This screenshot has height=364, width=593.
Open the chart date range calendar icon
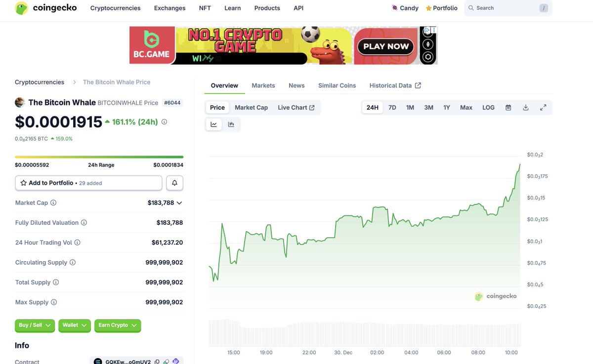pyautogui.click(x=508, y=108)
